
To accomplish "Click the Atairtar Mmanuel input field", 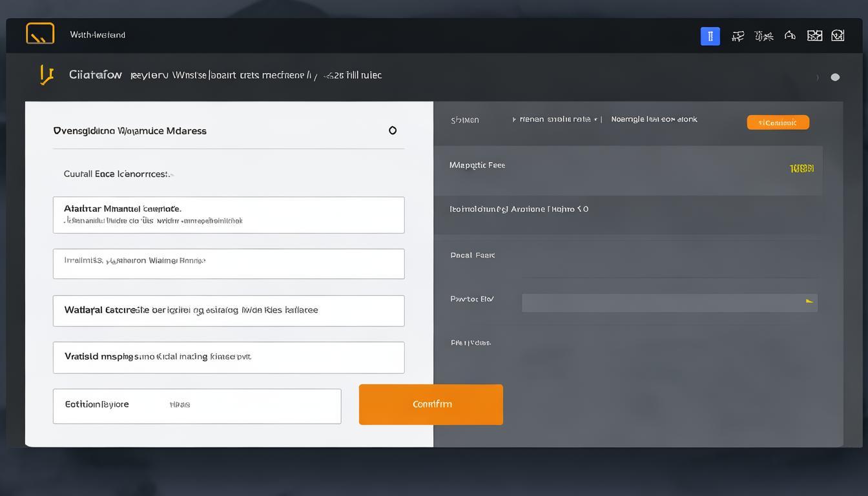I will click(229, 215).
